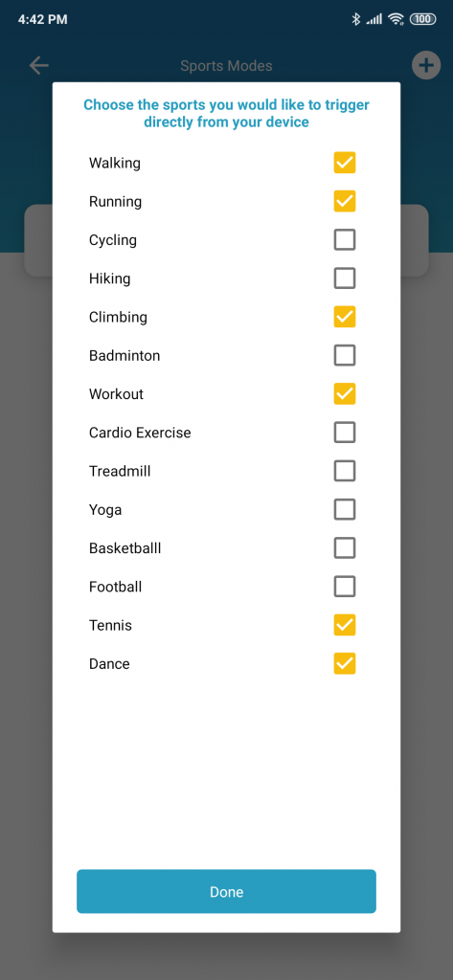Enable the Treadmill checkbox

(345, 471)
